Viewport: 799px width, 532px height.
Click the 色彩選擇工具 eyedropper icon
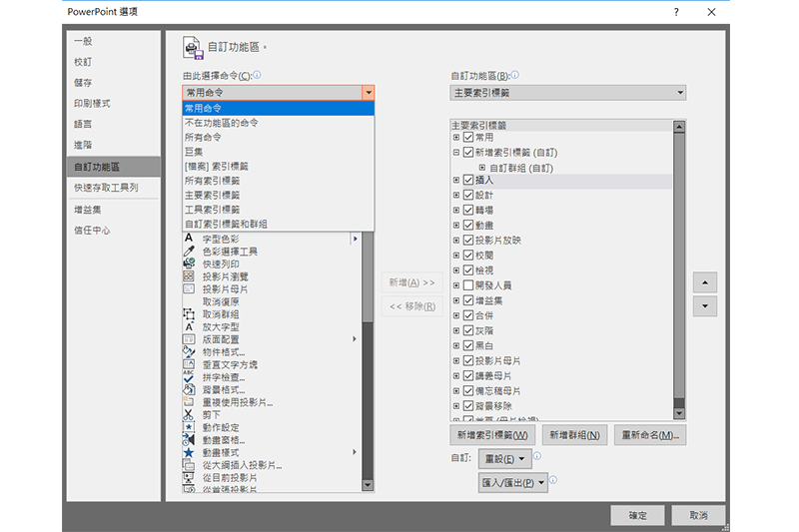pyautogui.click(x=189, y=251)
